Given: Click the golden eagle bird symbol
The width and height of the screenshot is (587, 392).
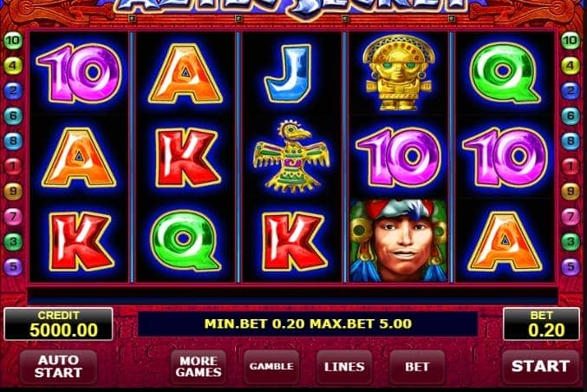Looking at the screenshot, I should click(291, 157).
